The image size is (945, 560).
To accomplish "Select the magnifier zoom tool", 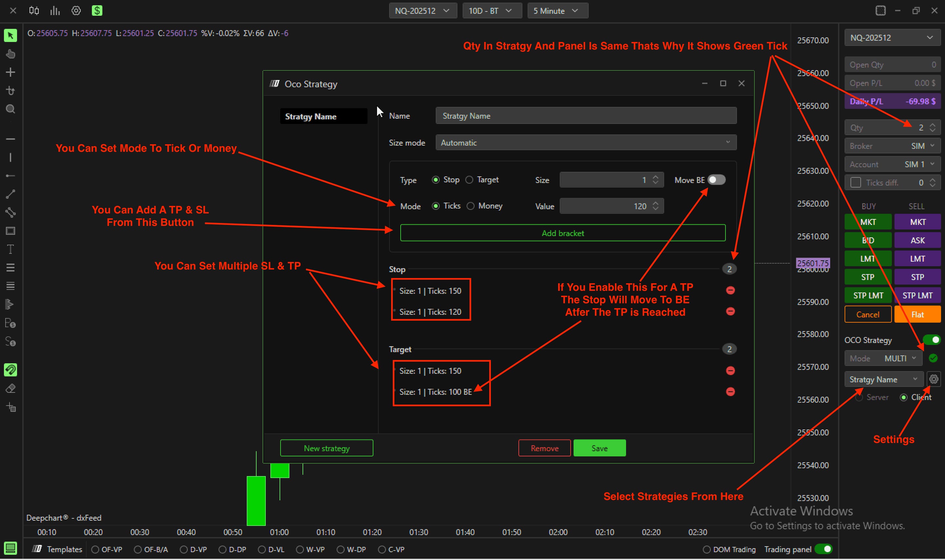I will tap(10, 109).
